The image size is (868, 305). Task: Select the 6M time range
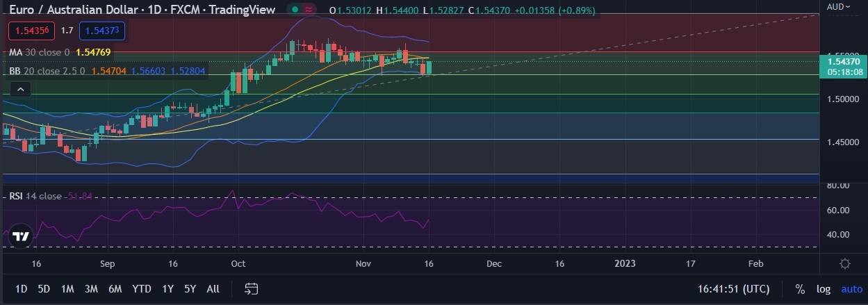[x=115, y=288]
